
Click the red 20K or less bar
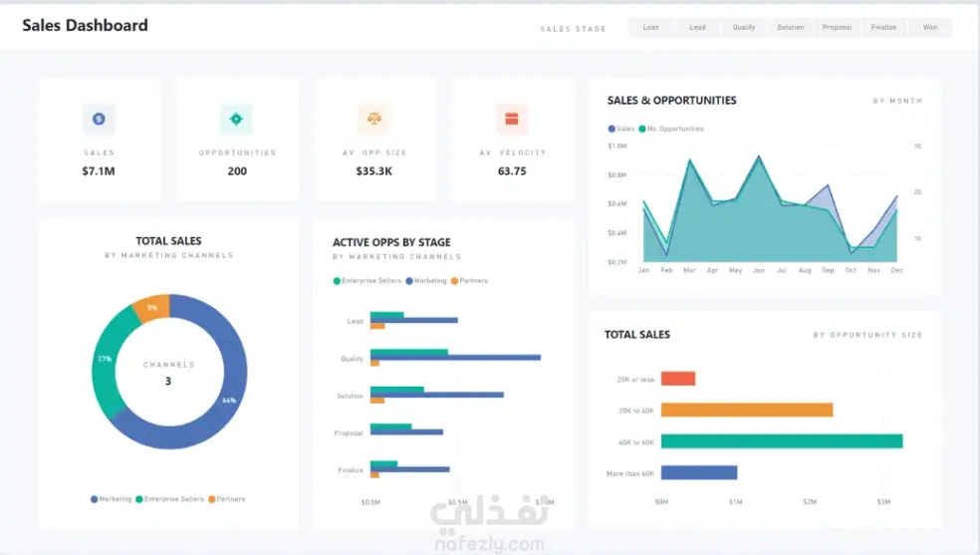678,378
